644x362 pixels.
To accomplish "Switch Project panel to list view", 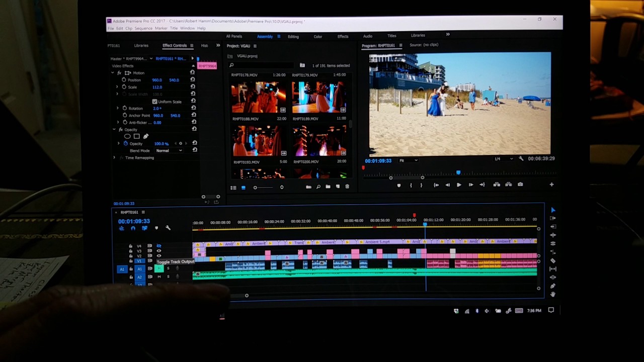I will pos(233,188).
